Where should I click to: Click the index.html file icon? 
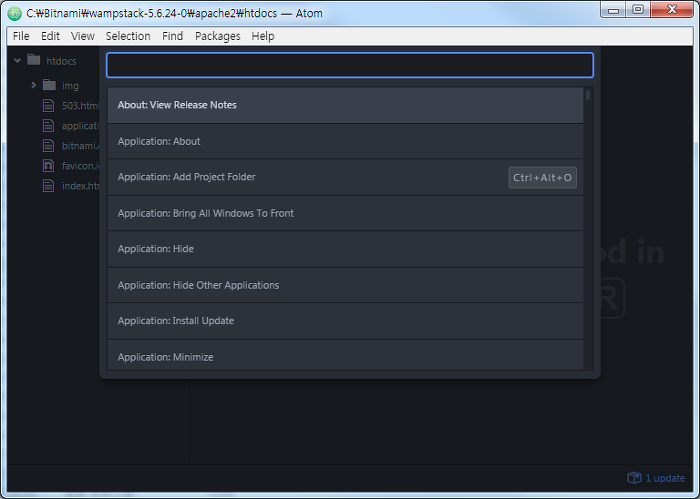[48, 186]
